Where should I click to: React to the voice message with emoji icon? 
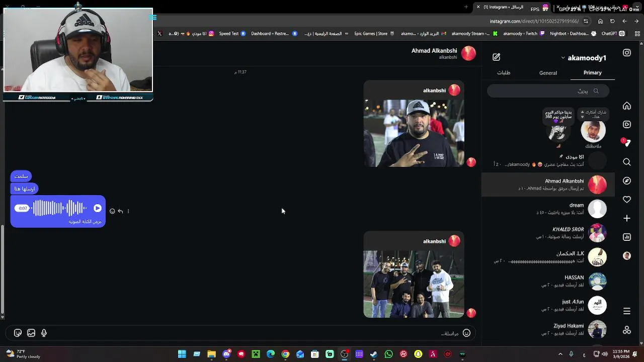pyautogui.click(x=112, y=211)
